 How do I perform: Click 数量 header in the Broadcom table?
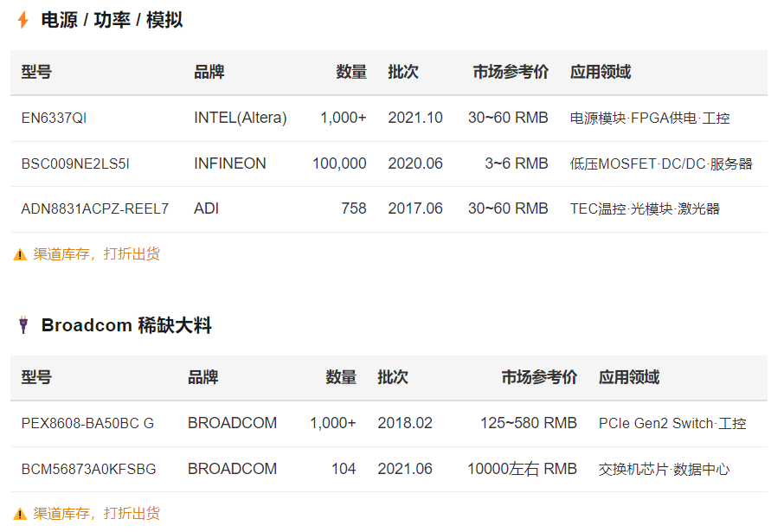(341, 378)
